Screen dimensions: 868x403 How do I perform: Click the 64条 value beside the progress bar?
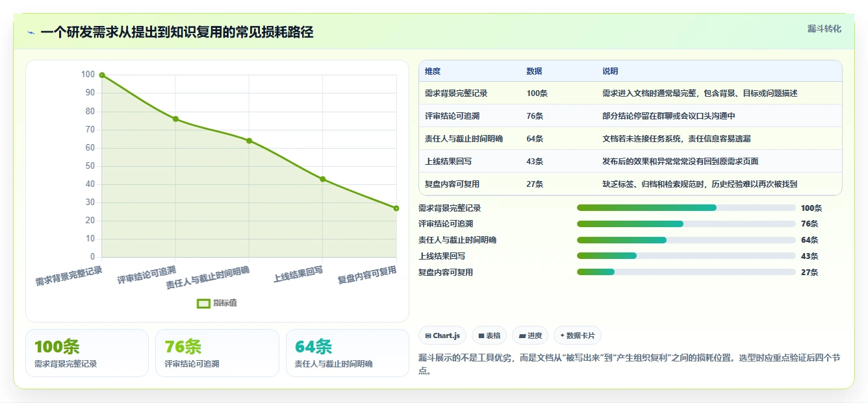[810, 240]
